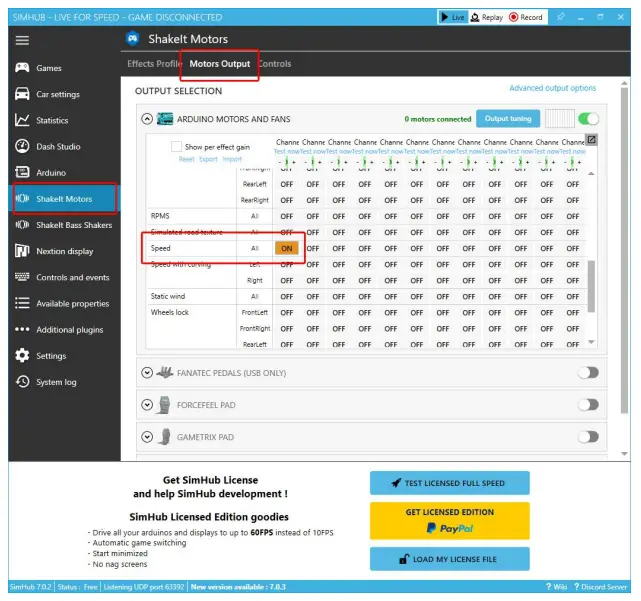Click the Live play icon button
This screenshot has height=601, width=641.
click(x=453, y=17)
